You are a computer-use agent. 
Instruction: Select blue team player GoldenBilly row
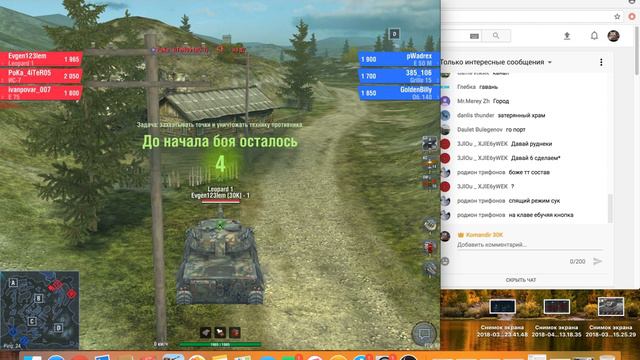399,93
